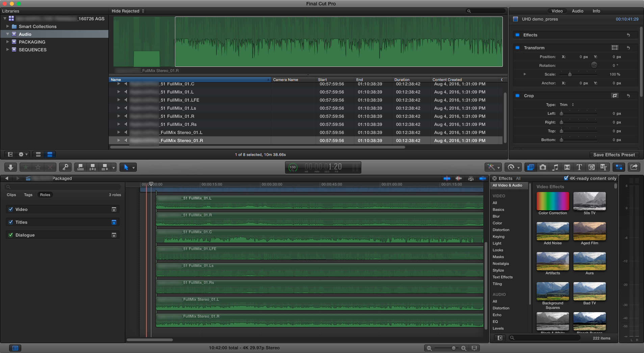Open browser gear action menu
The image size is (644, 353).
[x=23, y=154]
